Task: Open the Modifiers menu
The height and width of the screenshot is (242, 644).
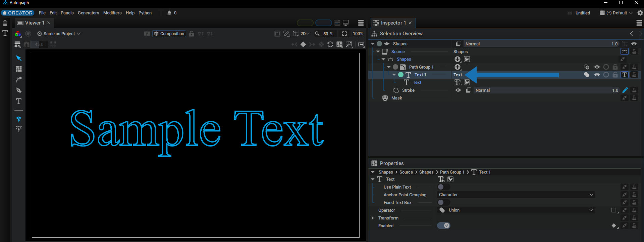Action: point(112,13)
